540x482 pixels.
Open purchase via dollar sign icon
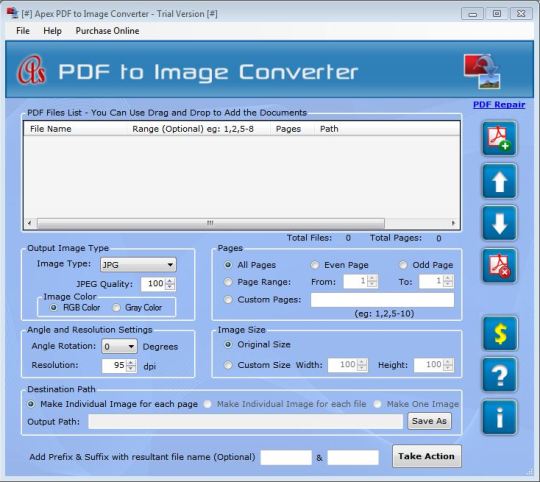click(x=500, y=333)
